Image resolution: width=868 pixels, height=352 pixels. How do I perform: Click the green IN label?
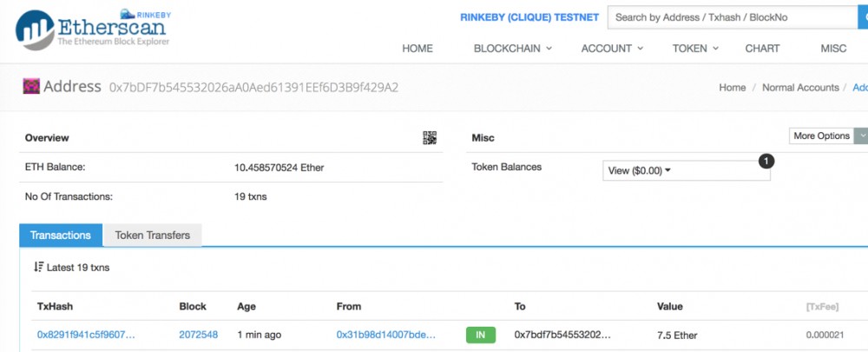tap(481, 335)
